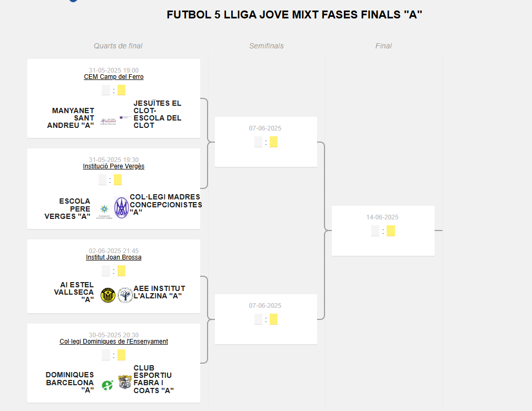Image resolution: width=532 pixels, height=411 pixels.
Task: Click Manyanet Sant Andreu team logo
Action: pos(108,121)
